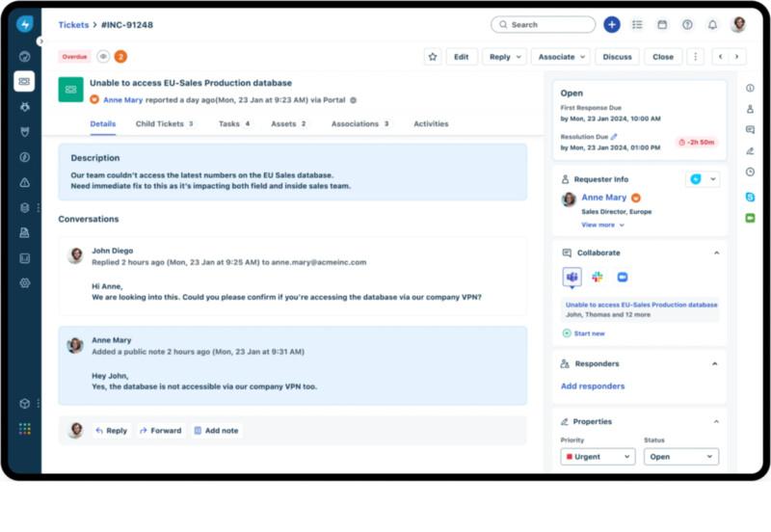Open the help question mark icon
Screen dimensions: 771x532
687,25
